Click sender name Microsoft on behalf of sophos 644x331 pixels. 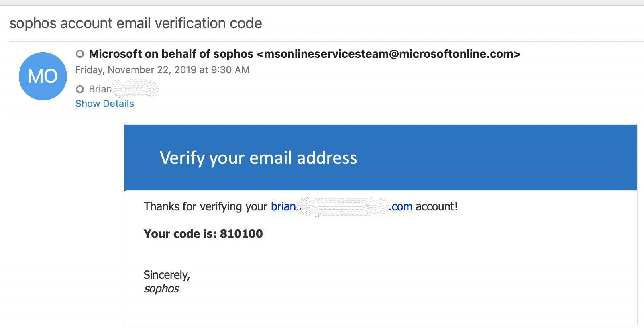[x=171, y=54]
